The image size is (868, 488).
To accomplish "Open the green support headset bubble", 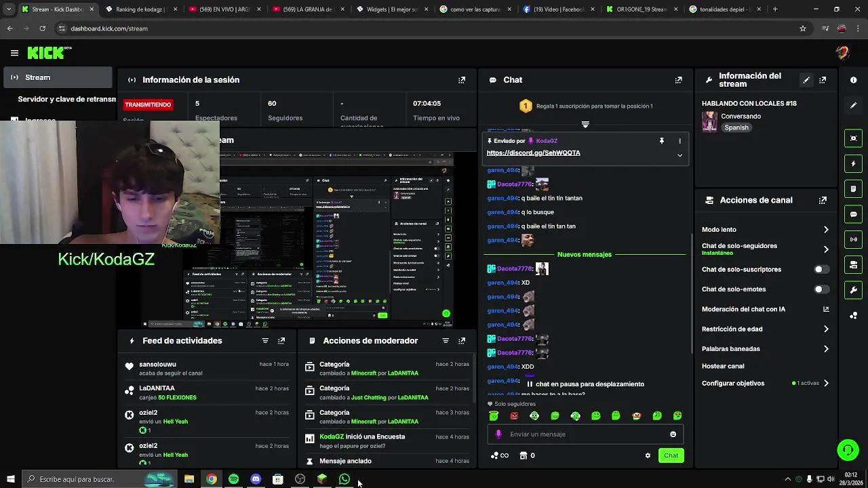I will [847, 449].
